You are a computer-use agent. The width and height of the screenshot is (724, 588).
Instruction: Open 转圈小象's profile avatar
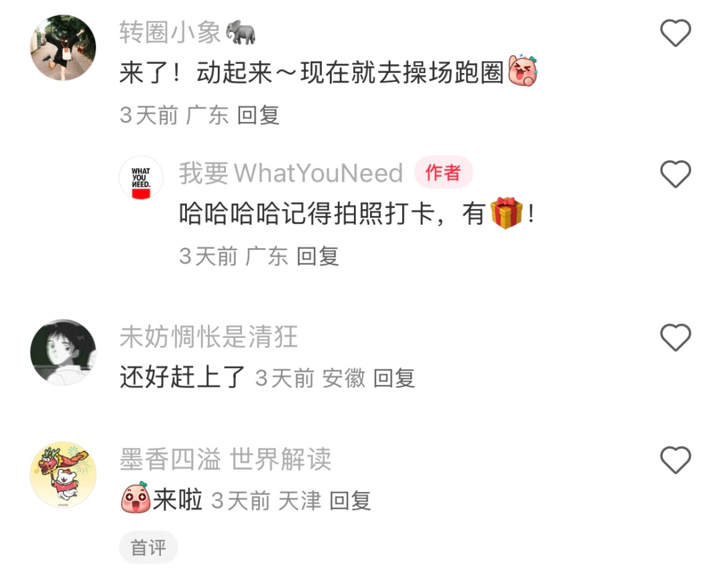point(63,48)
